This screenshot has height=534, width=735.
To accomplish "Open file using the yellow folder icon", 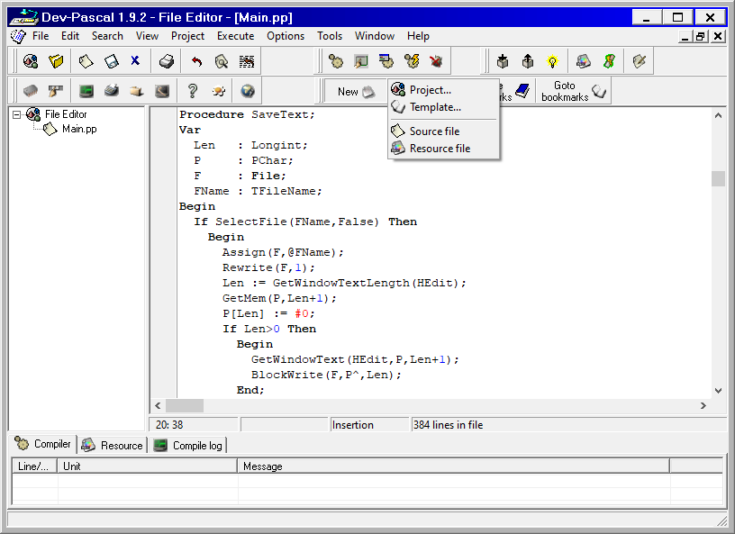I will pos(56,62).
